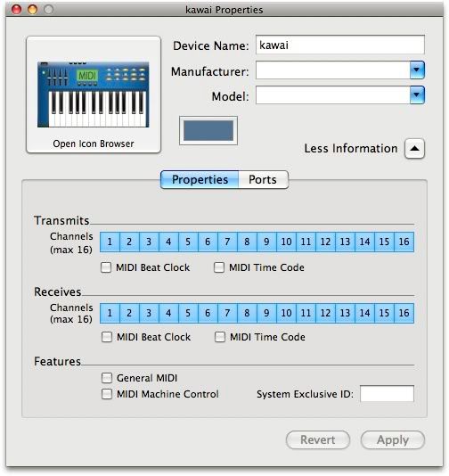Image resolution: width=449 pixels, height=476 pixels.
Task: Toggle Receives channel 3
Action: point(149,313)
